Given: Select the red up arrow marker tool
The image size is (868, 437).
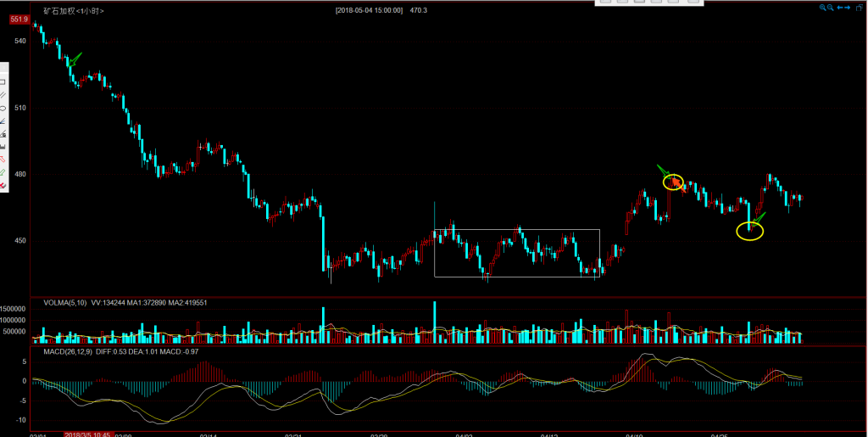Looking at the screenshot, I should click(x=3, y=160).
